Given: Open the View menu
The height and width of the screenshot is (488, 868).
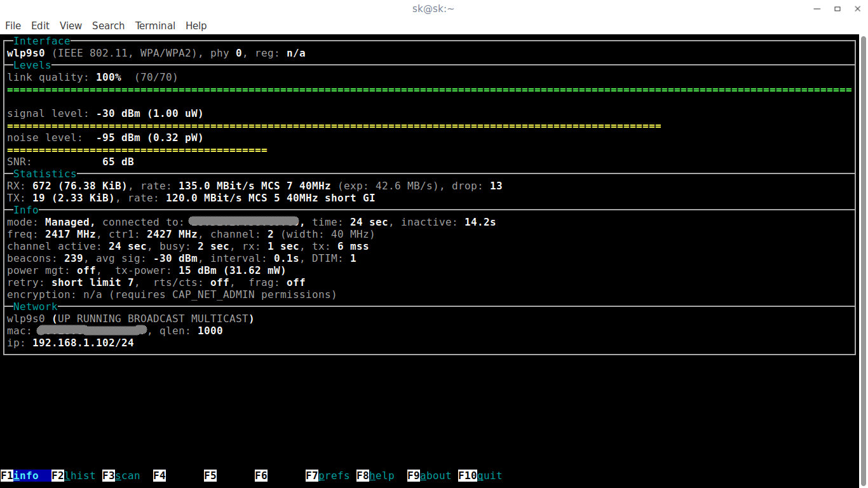Looking at the screenshot, I should pyautogui.click(x=71, y=25).
